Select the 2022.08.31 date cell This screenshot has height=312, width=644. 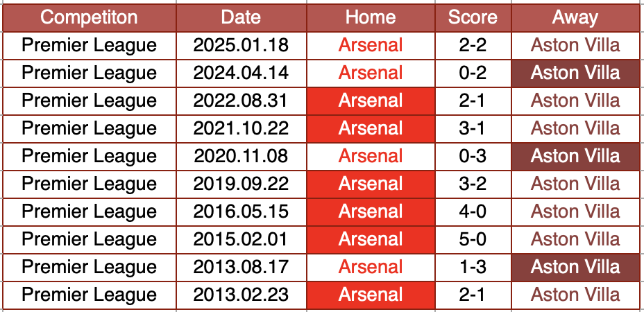pos(241,101)
